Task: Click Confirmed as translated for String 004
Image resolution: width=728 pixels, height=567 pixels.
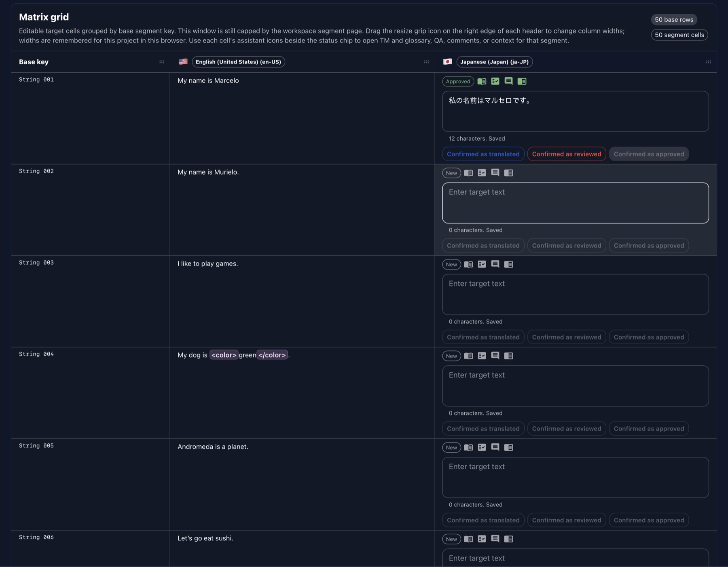Action: click(x=483, y=429)
